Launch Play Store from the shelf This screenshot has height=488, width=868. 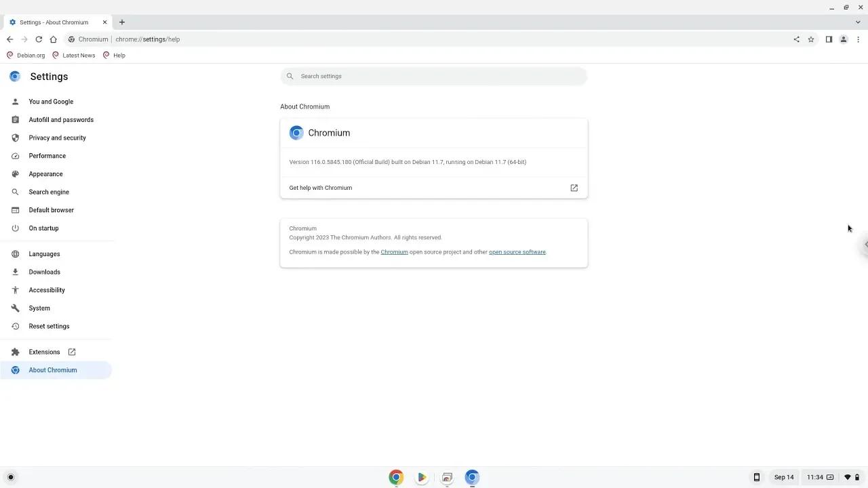pos(421,477)
